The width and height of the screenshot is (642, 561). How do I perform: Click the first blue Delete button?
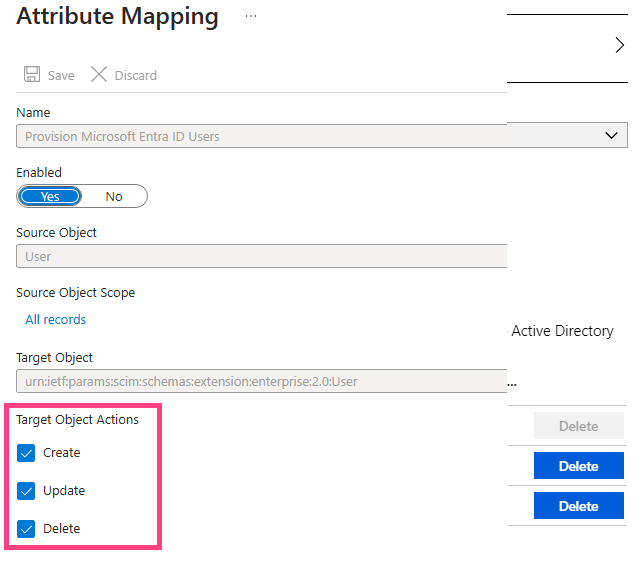pyautogui.click(x=579, y=466)
